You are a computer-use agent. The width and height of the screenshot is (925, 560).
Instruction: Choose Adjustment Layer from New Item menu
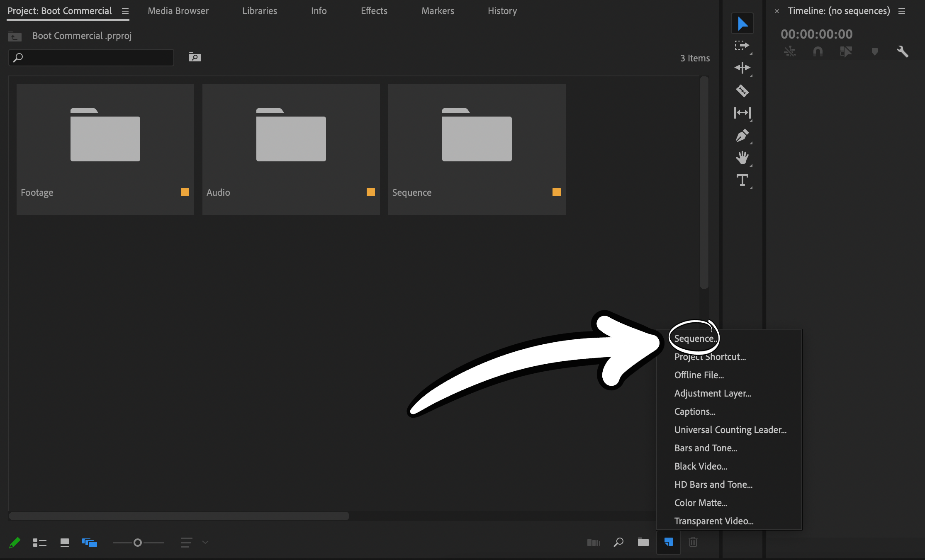[712, 393]
